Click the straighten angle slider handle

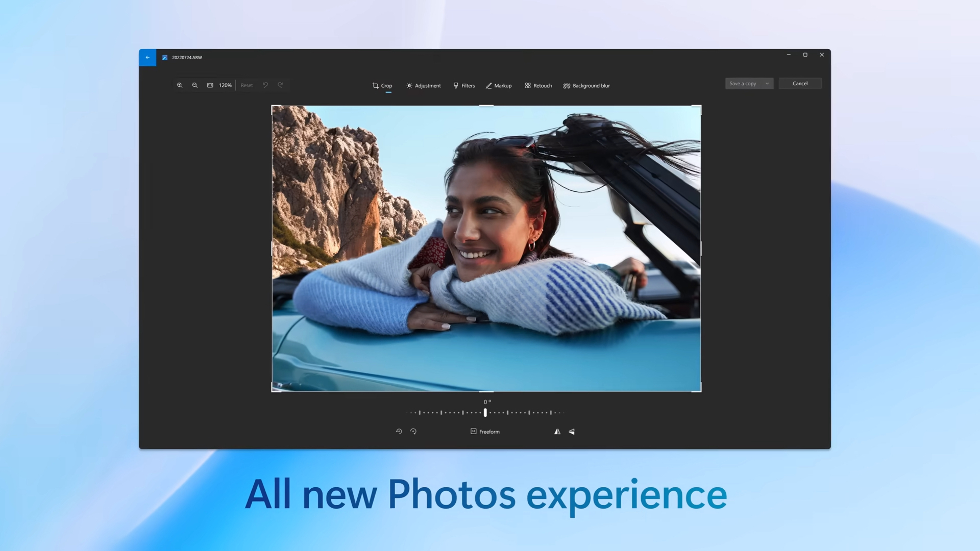click(485, 412)
